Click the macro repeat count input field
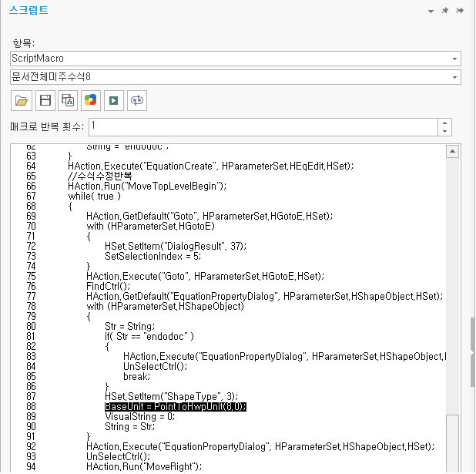Image resolution: width=476 pixels, height=474 pixels. click(263, 127)
